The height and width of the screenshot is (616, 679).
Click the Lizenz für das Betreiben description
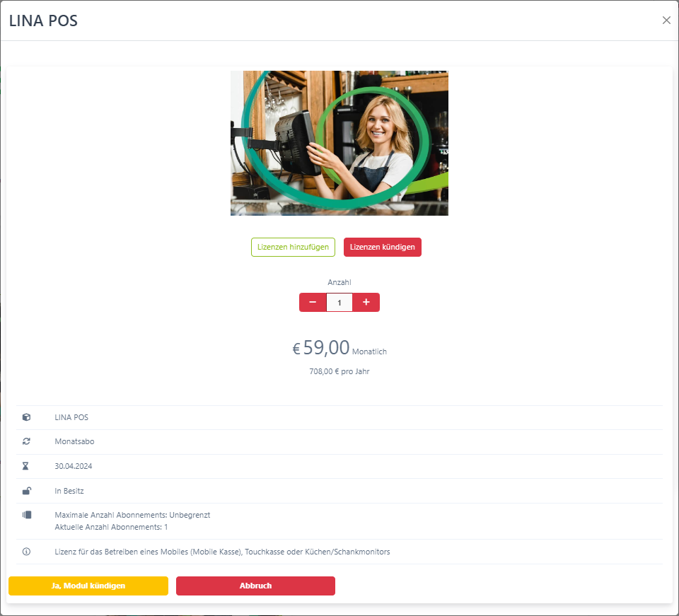(222, 552)
